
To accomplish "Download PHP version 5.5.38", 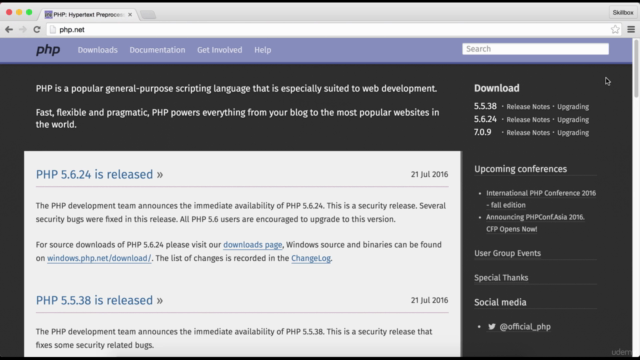I will pos(485,106).
